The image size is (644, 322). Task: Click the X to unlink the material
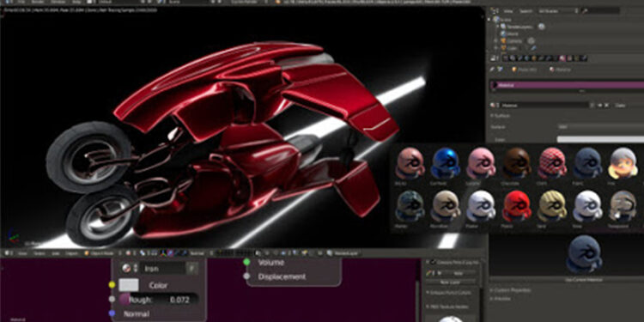(605, 106)
